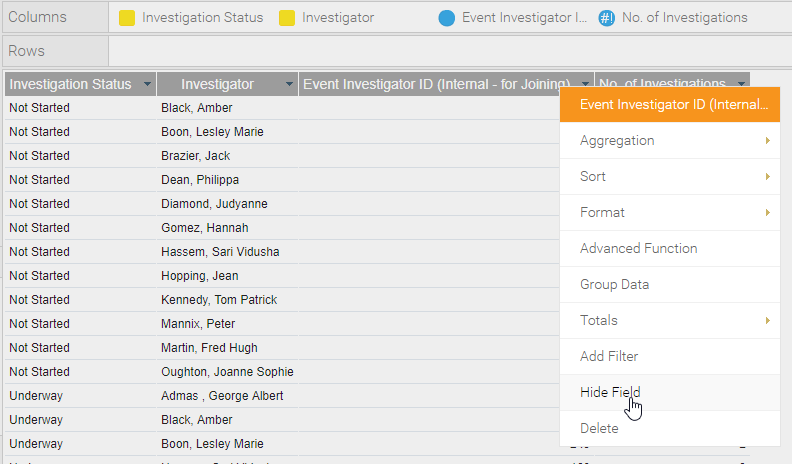Choose Add Filter in the menu
Image resolution: width=792 pixels, height=464 pixels.
(670, 356)
